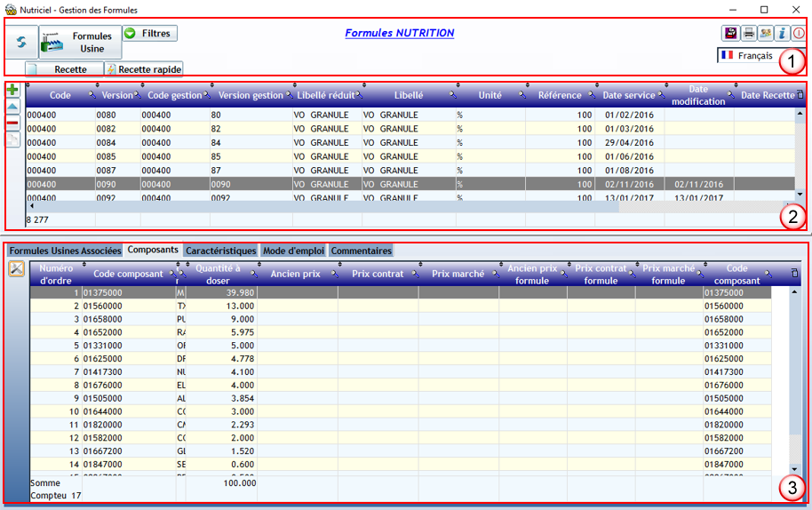Image resolution: width=812 pixels, height=510 pixels.
Task: Search in Unité column magnifier
Action: [522, 95]
